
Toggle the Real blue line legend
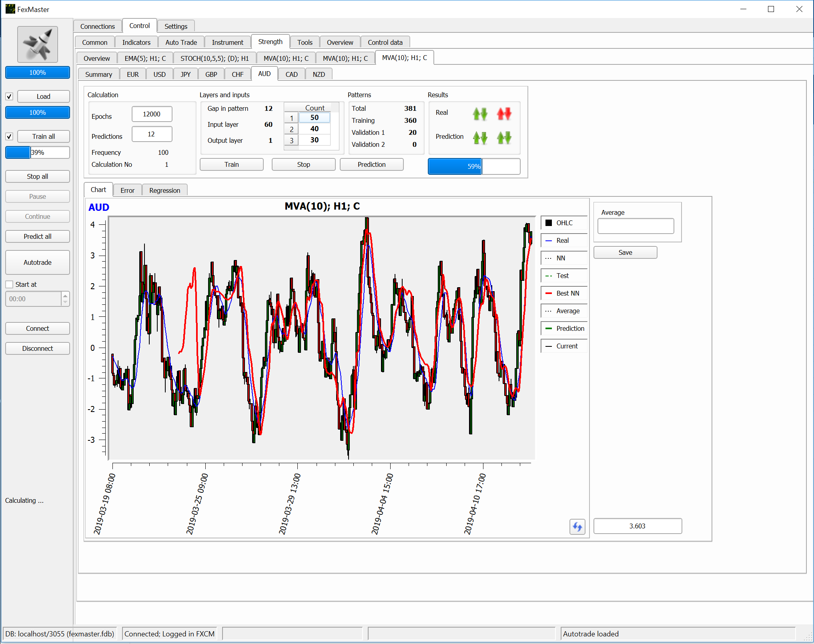point(563,240)
